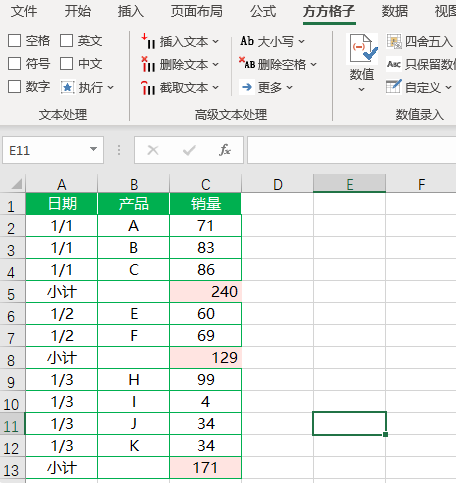461x490 pixels.
Task: Expand the 插入文本 dropdown arrow
Action: point(216,42)
